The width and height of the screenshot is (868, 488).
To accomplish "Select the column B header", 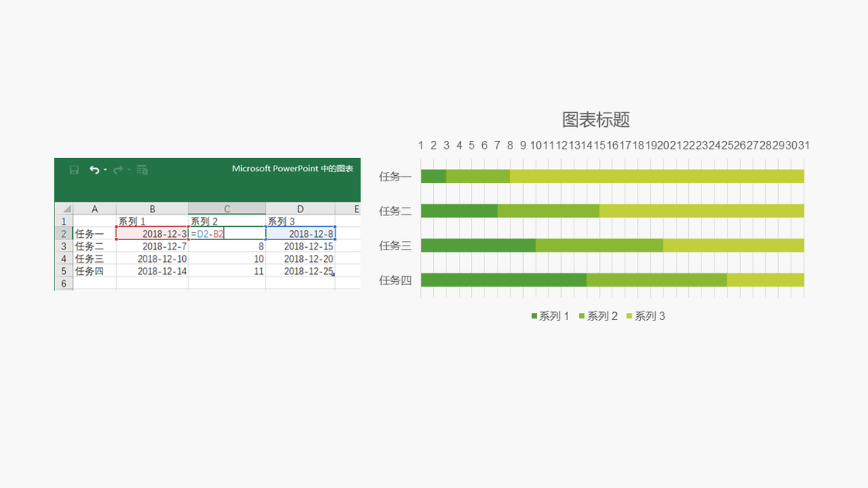I will coord(152,209).
